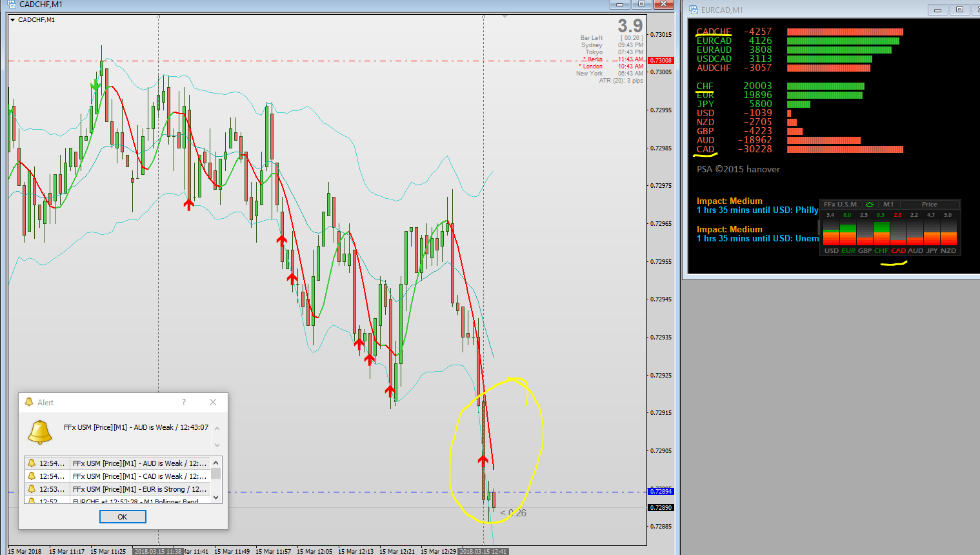Click the black 0.72890 current price label
The image size is (980, 555).
(661, 508)
